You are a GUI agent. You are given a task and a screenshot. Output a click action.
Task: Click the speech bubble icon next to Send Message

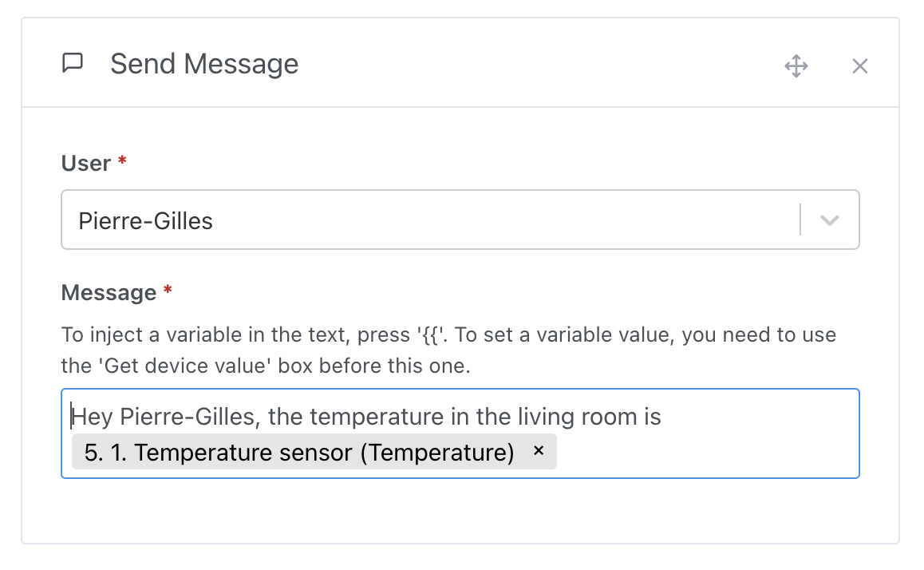pyautogui.click(x=73, y=64)
